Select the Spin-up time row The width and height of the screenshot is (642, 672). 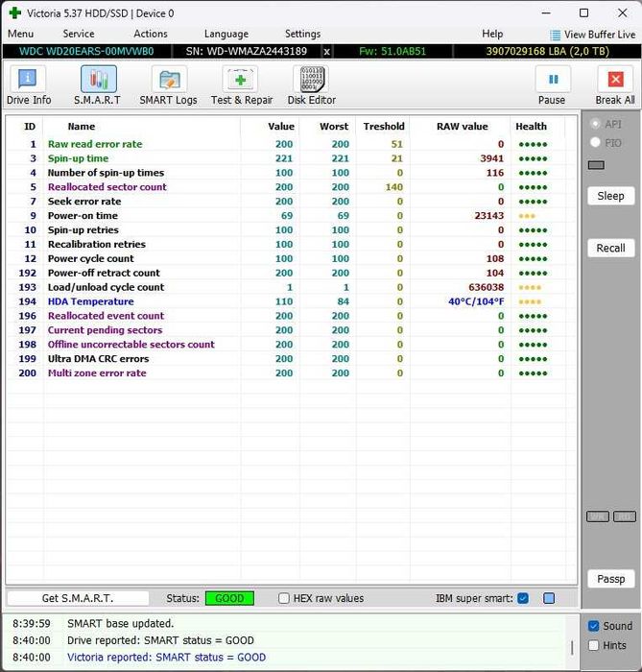286,158
